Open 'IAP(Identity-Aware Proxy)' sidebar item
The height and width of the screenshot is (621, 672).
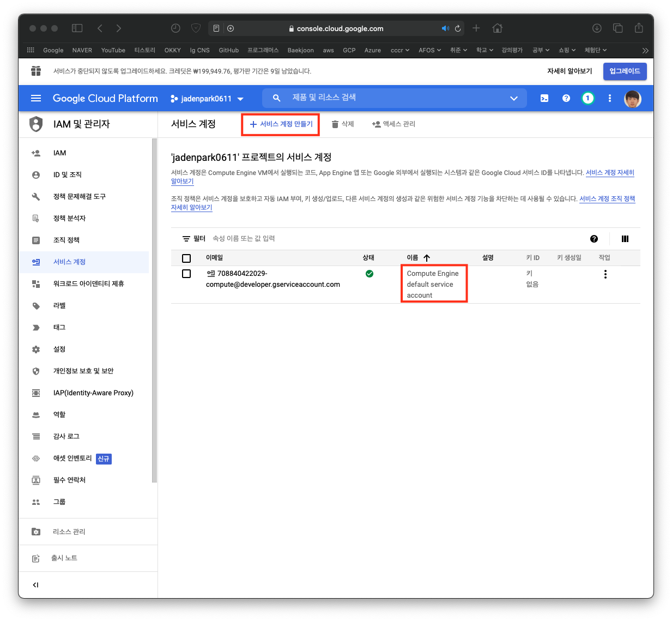[x=84, y=393]
